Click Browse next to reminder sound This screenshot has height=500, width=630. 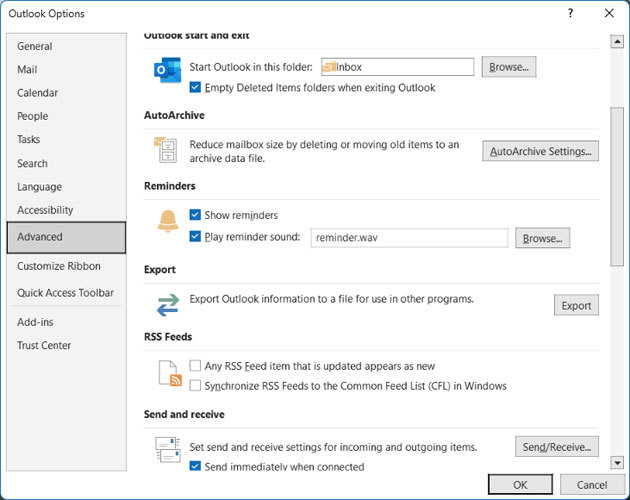[542, 238]
